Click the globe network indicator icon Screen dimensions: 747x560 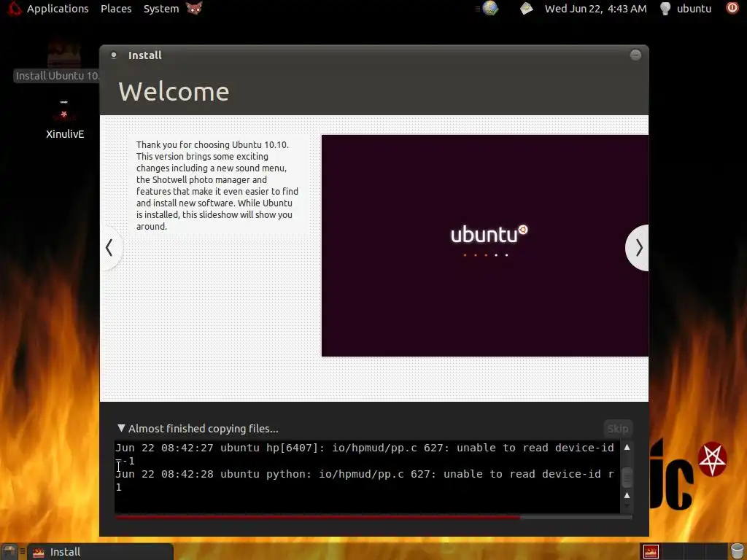[x=489, y=8]
